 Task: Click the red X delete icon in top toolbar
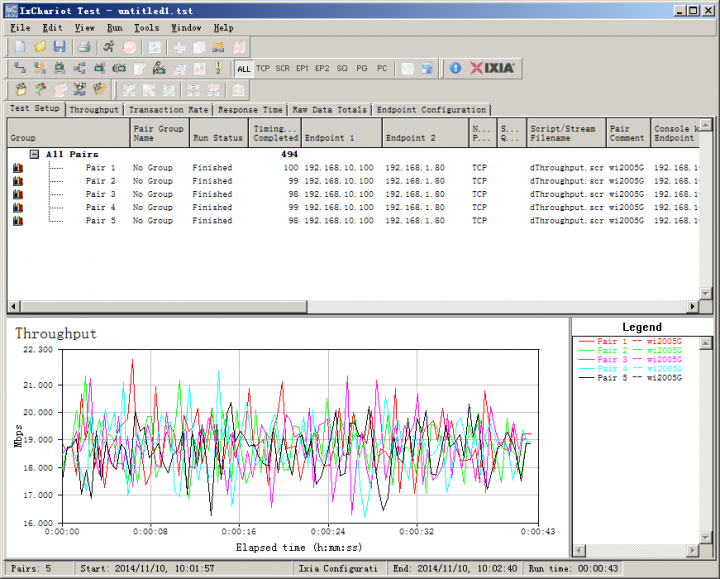pos(239,47)
